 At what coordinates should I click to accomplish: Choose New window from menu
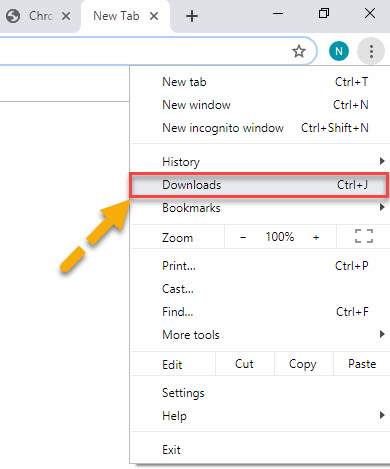tap(260, 105)
